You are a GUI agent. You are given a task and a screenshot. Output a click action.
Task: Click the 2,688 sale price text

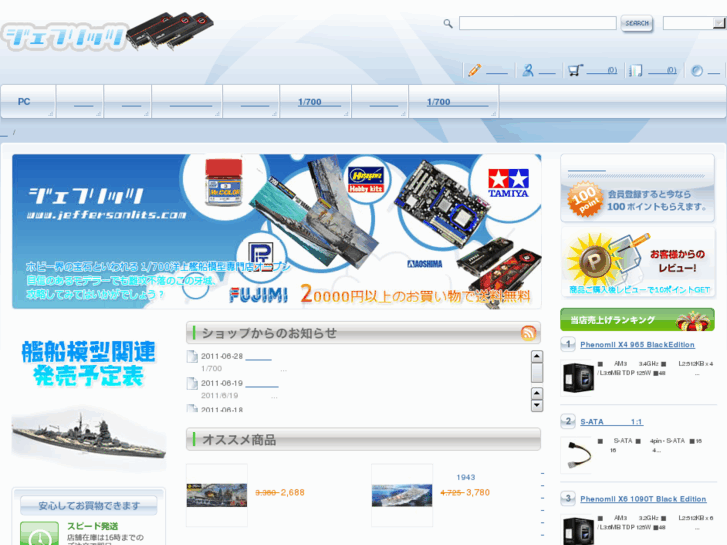(293, 492)
